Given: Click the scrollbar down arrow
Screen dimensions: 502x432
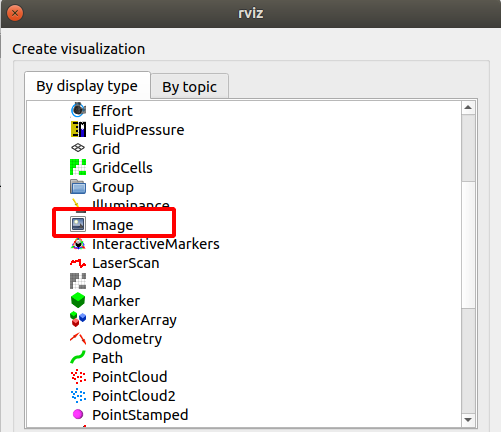Looking at the screenshot, I should 468,420.
